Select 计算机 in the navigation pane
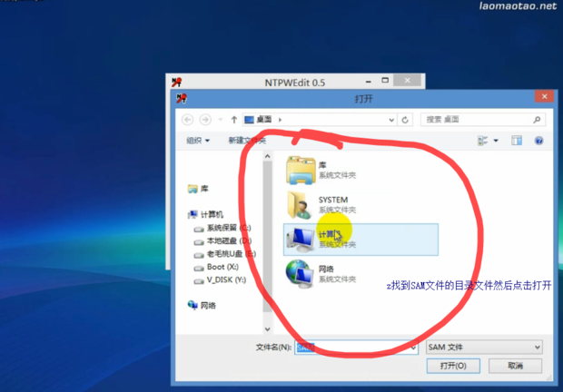This screenshot has height=392, width=563. pyautogui.click(x=206, y=214)
